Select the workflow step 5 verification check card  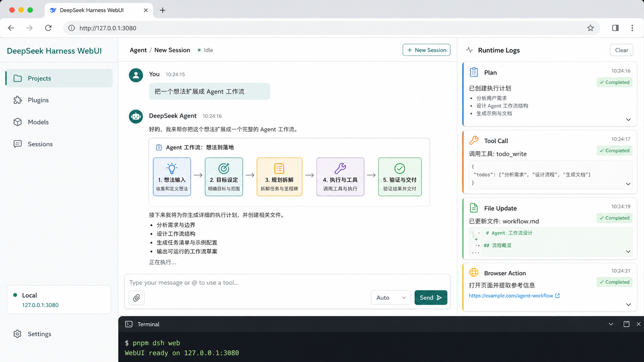pyautogui.click(x=400, y=177)
